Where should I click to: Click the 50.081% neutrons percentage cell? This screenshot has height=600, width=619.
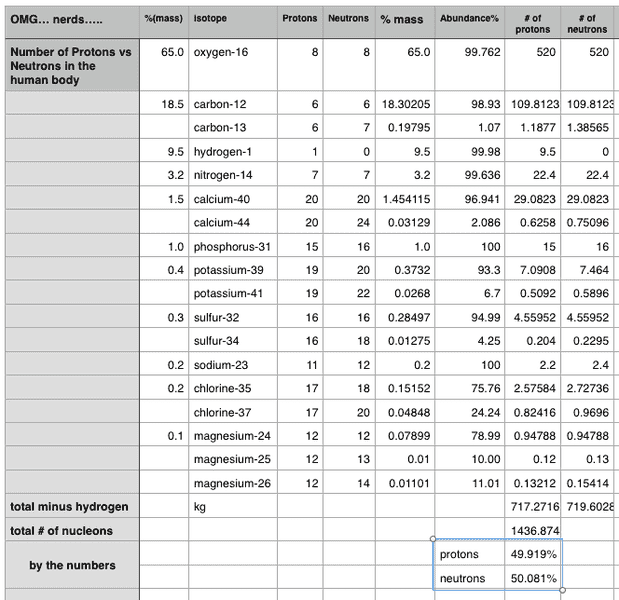[x=532, y=578]
